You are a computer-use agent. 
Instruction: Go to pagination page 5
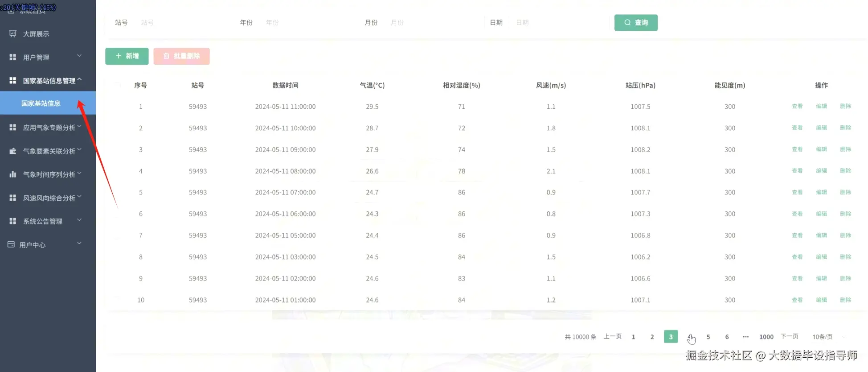point(708,337)
